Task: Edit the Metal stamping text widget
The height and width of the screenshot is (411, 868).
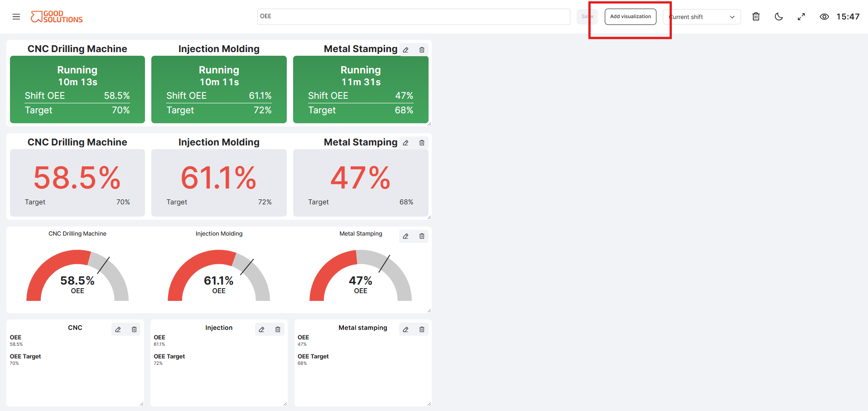Action: (x=406, y=329)
